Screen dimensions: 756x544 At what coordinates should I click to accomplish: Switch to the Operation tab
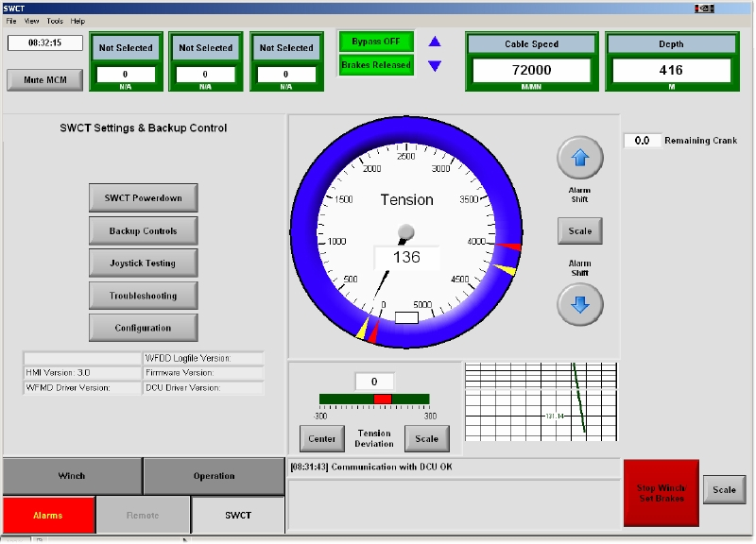point(214,476)
